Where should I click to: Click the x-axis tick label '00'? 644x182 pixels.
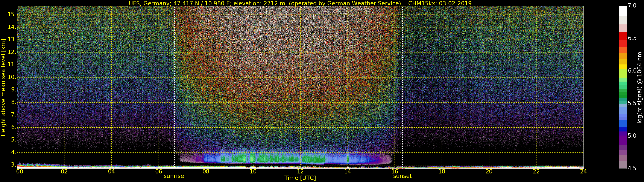point(20,172)
